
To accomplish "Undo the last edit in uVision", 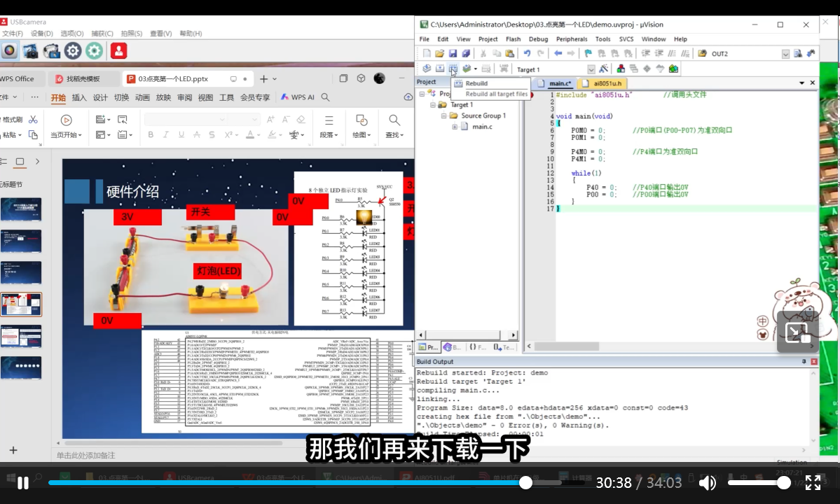I will coord(527,53).
